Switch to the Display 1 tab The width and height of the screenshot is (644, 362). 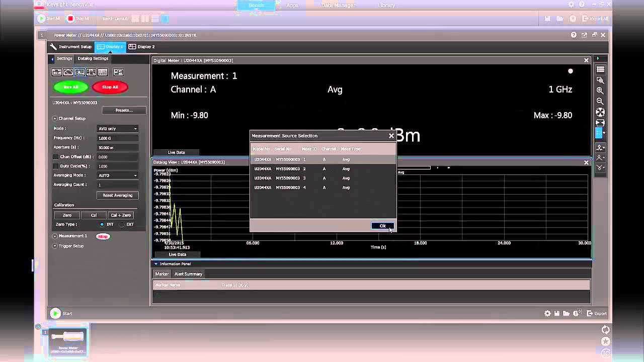pyautogui.click(x=110, y=47)
